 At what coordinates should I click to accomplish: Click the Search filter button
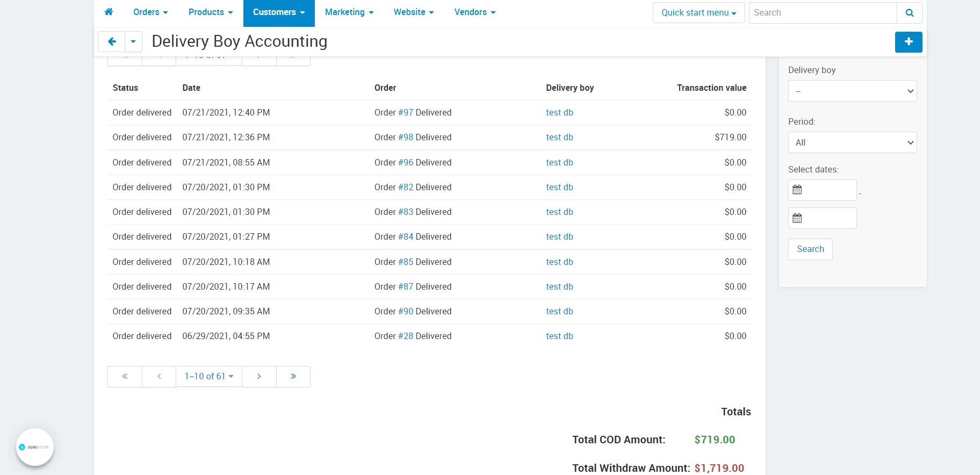tap(810, 249)
